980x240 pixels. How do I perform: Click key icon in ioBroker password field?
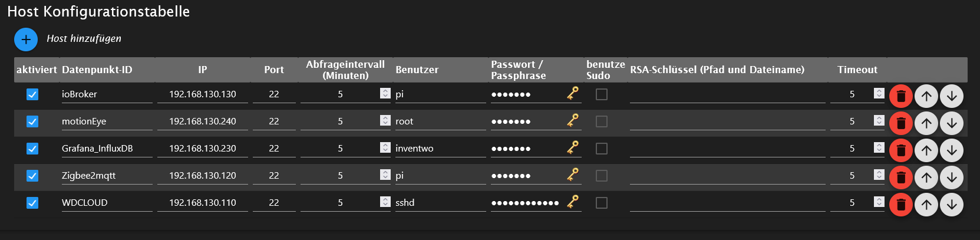573,93
